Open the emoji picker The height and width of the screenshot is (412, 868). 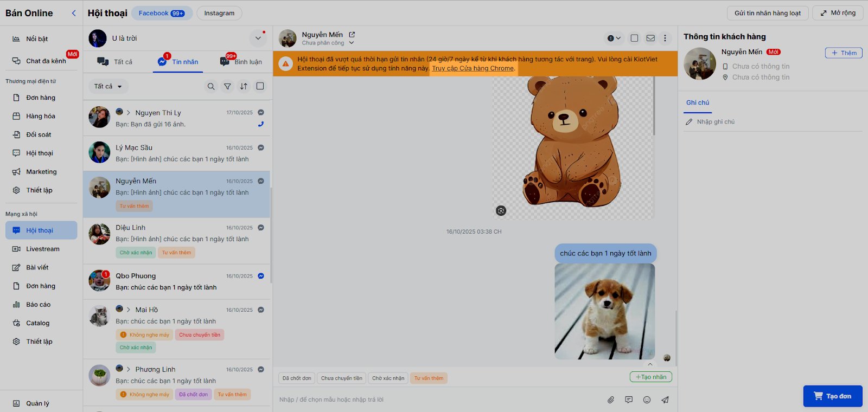point(647,400)
